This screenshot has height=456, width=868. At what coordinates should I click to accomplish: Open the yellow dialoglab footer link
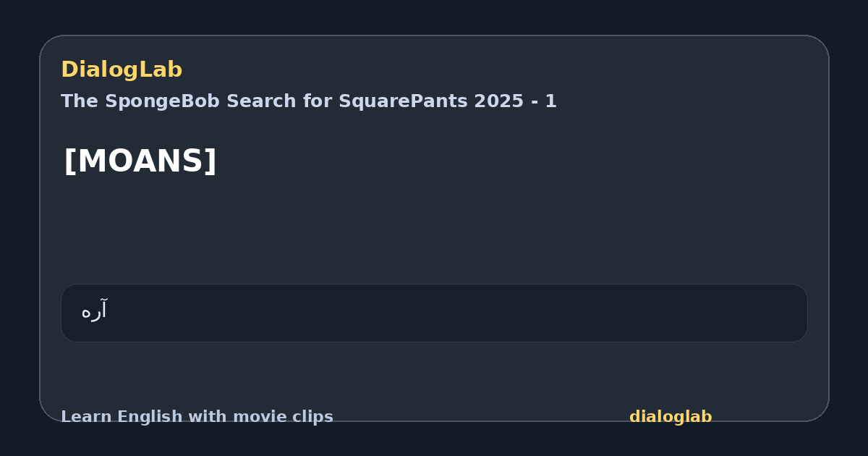click(671, 417)
